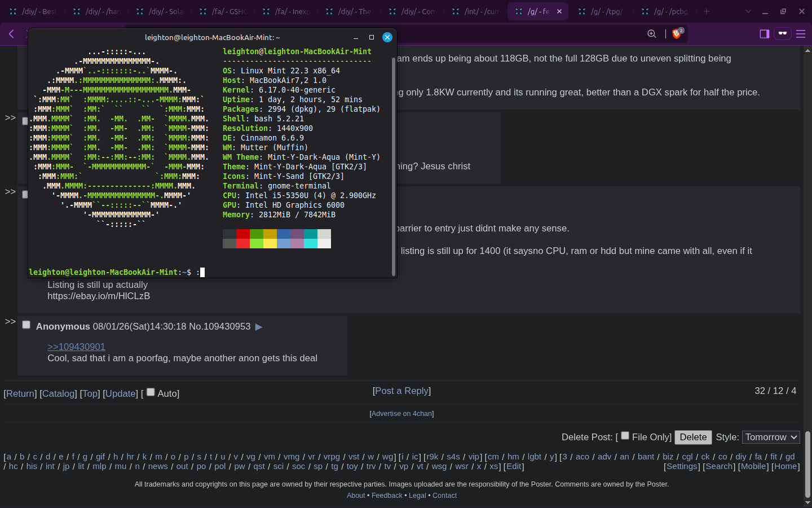Screen dimensions: 812x508
Task: Open Advertise on 4chan link
Action: (x=401, y=414)
